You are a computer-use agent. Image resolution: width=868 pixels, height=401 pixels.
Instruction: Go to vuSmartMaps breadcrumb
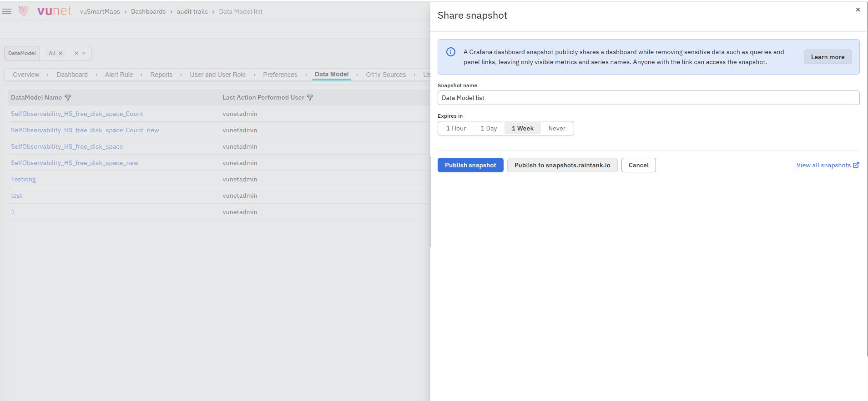click(x=100, y=11)
